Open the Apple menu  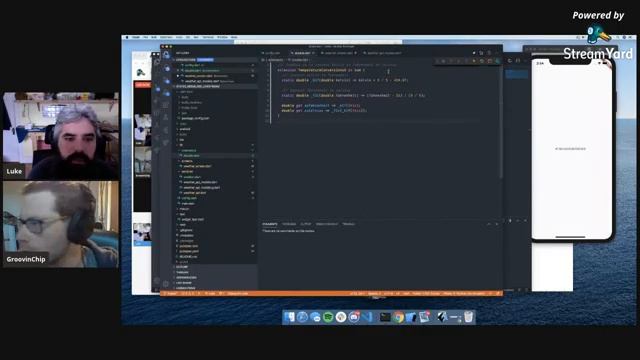[127, 37]
